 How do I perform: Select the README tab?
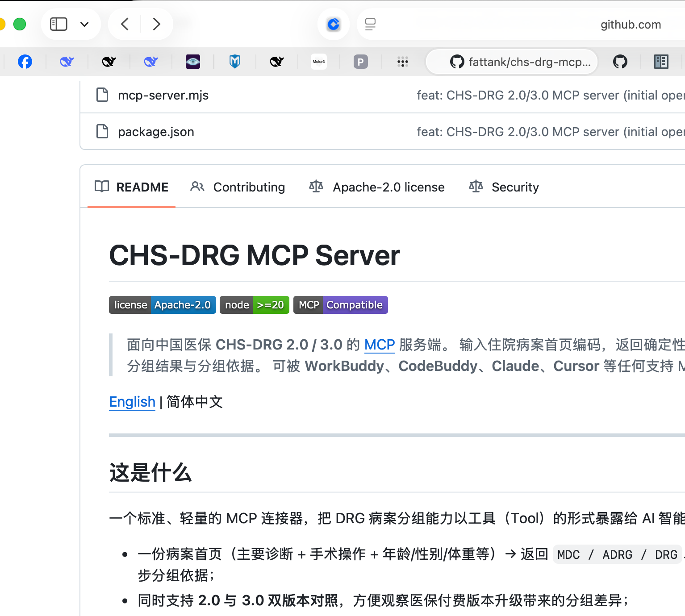(132, 187)
